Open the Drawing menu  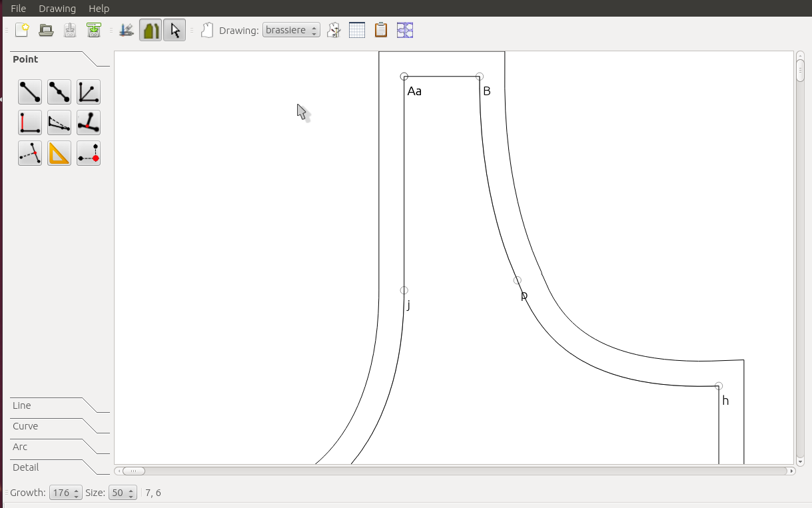(x=57, y=9)
